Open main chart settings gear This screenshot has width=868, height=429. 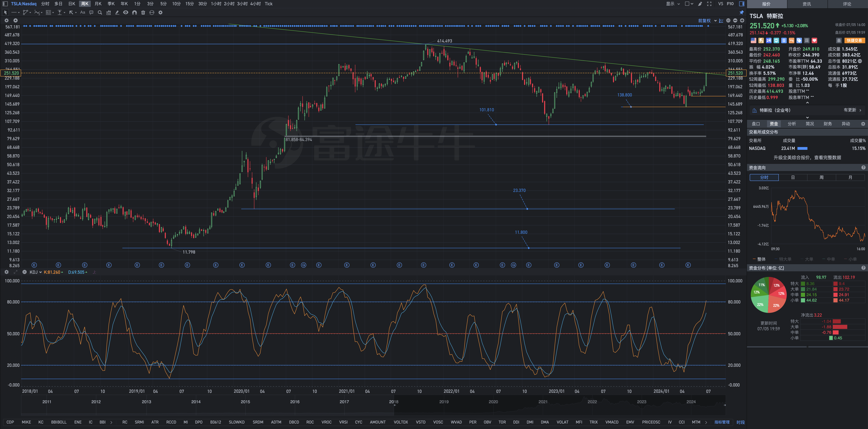click(6, 21)
